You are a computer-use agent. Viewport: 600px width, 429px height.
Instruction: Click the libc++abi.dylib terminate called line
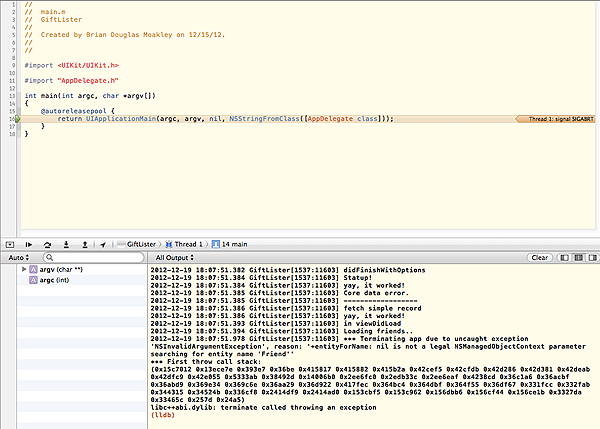click(263, 408)
